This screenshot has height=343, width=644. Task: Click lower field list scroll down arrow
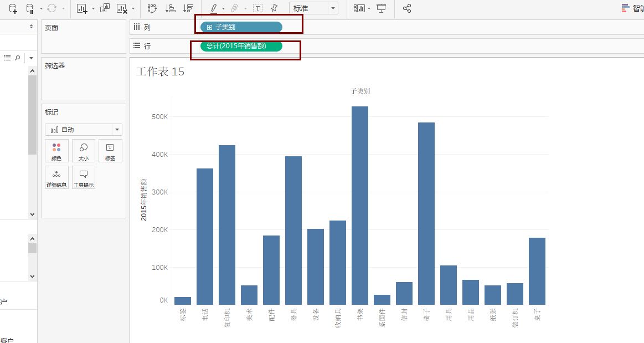coord(33,277)
